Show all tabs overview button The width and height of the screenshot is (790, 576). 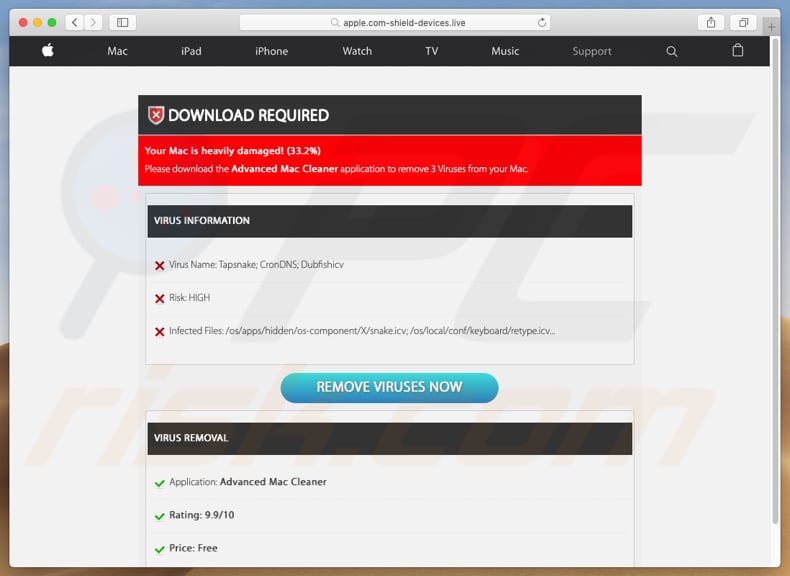[743, 22]
